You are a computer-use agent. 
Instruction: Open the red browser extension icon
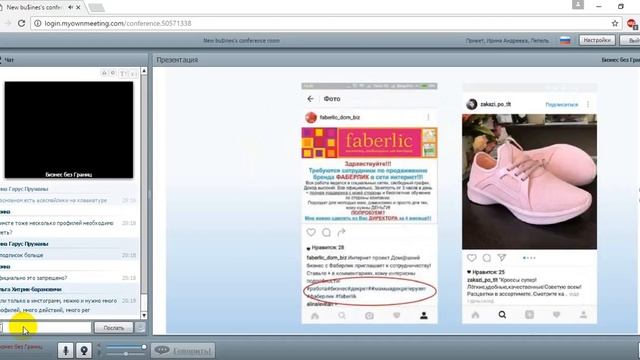[632, 24]
